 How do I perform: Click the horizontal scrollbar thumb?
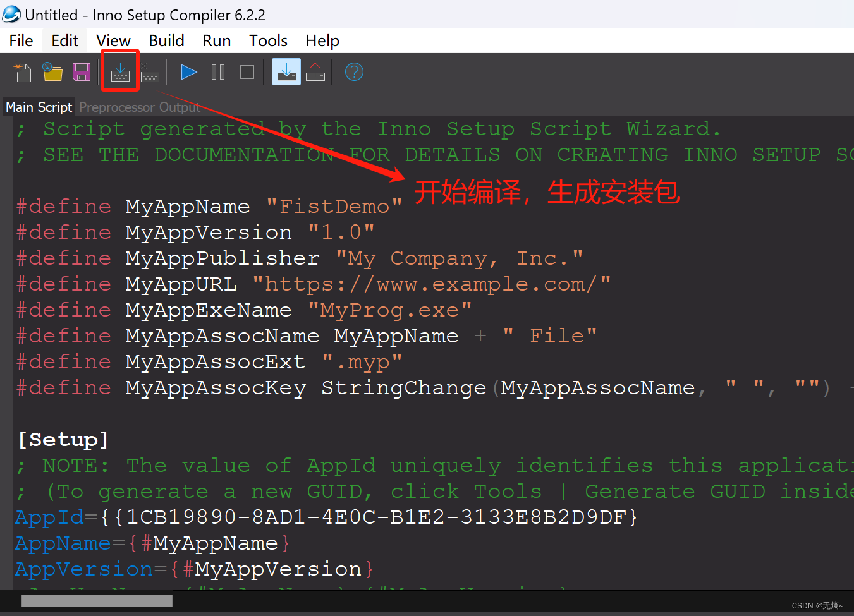coord(96,601)
